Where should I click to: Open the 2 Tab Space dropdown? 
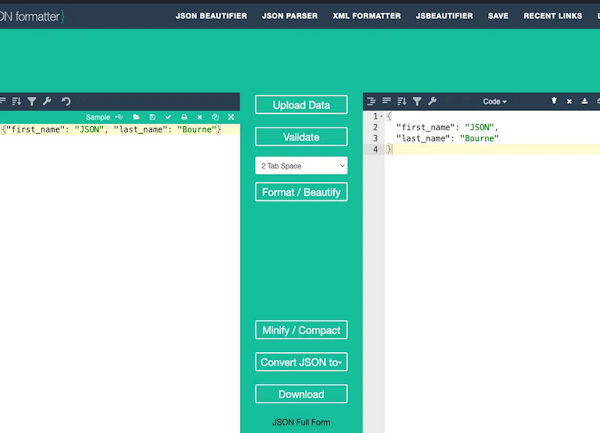point(301,165)
